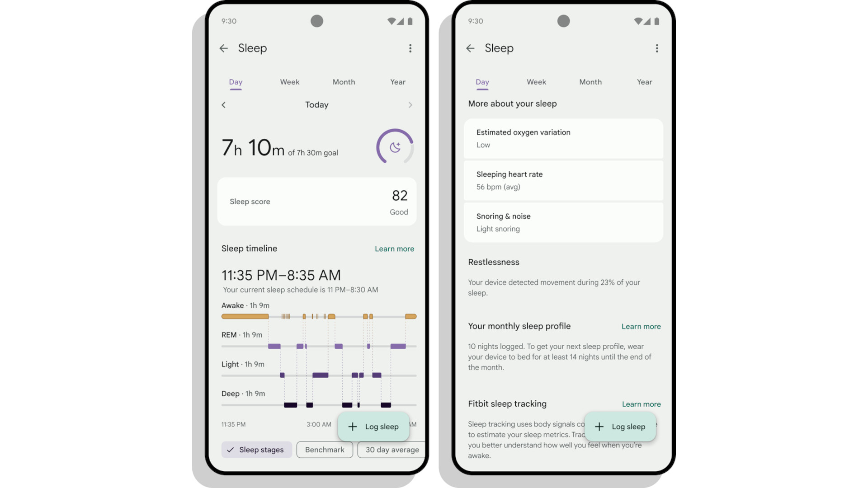Screen dimensions: 868x488
Task: Toggle the 30 day average filter
Action: click(392, 449)
